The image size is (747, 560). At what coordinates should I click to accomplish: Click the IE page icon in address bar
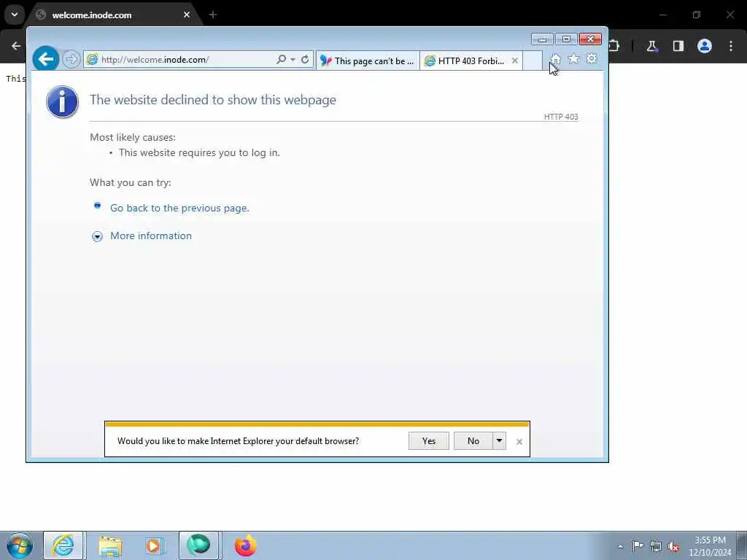(x=92, y=60)
